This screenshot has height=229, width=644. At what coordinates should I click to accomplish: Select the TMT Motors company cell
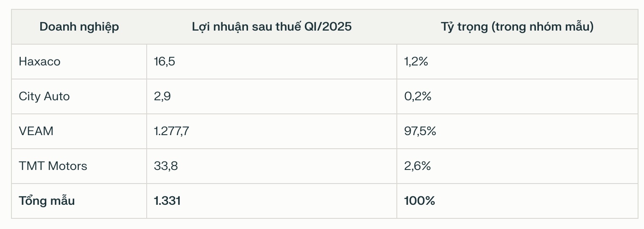(53, 166)
